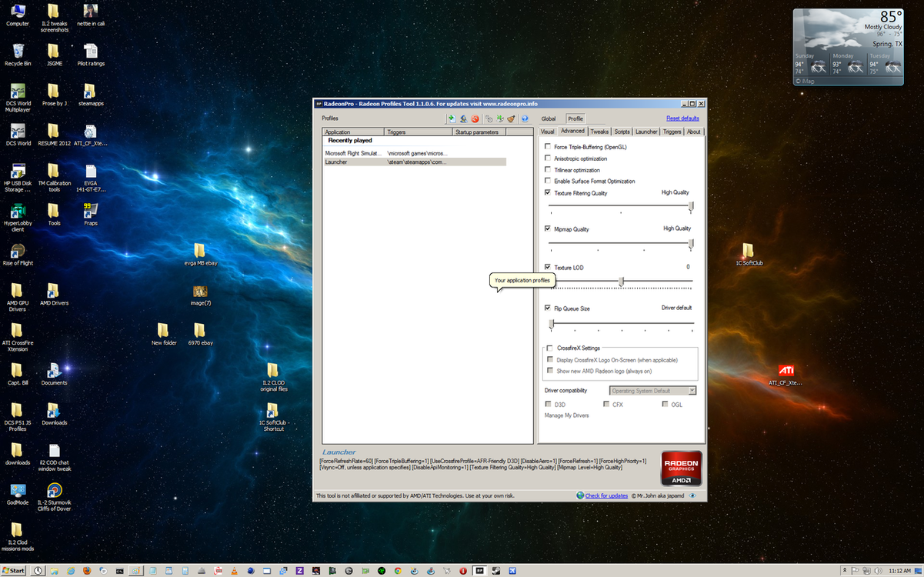This screenshot has height=577, width=924.
Task: Select the red ATI_CF_Xte desktop icon
Action: point(786,375)
